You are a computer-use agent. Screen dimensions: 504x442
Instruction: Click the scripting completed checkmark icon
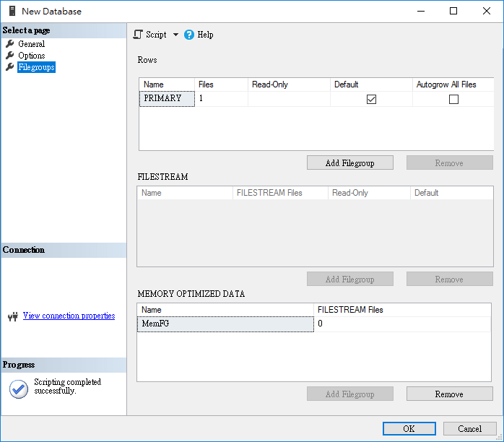[x=18, y=389]
